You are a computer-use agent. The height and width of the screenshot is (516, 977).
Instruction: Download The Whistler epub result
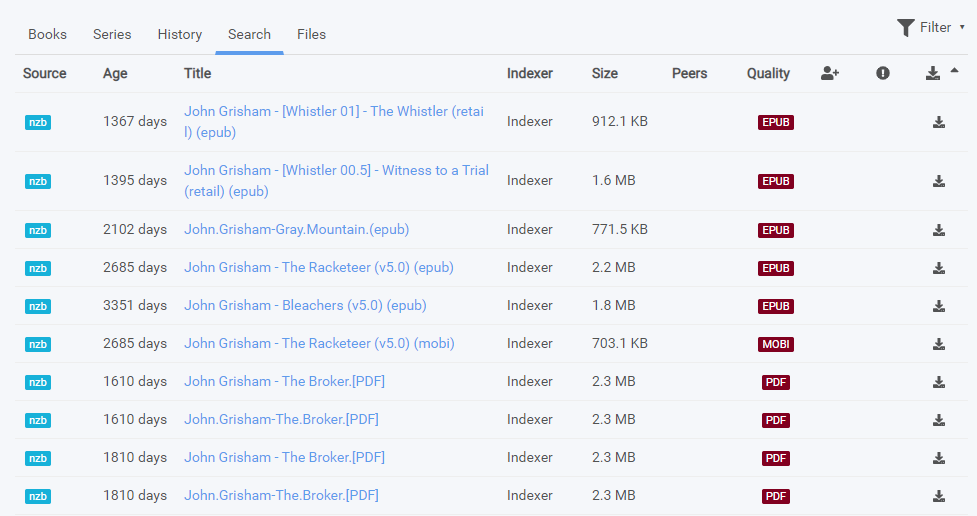coord(938,122)
